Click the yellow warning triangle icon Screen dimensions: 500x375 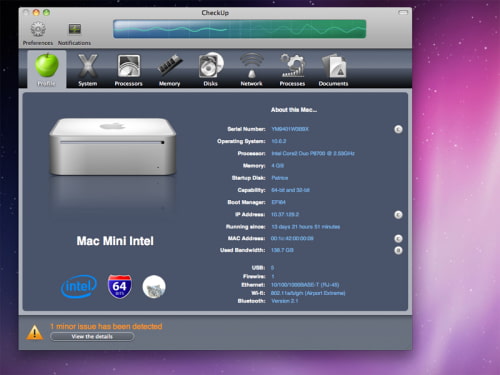(x=34, y=332)
